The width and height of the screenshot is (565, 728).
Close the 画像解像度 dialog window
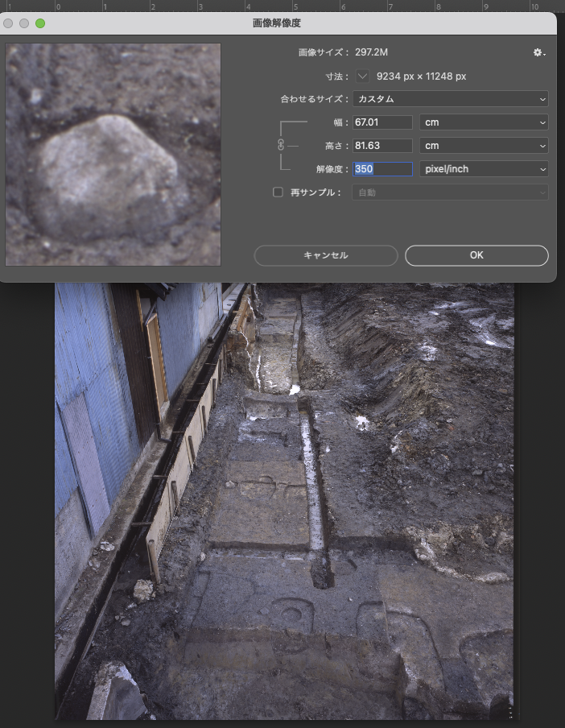pyautogui.click(x=10, y=23)
